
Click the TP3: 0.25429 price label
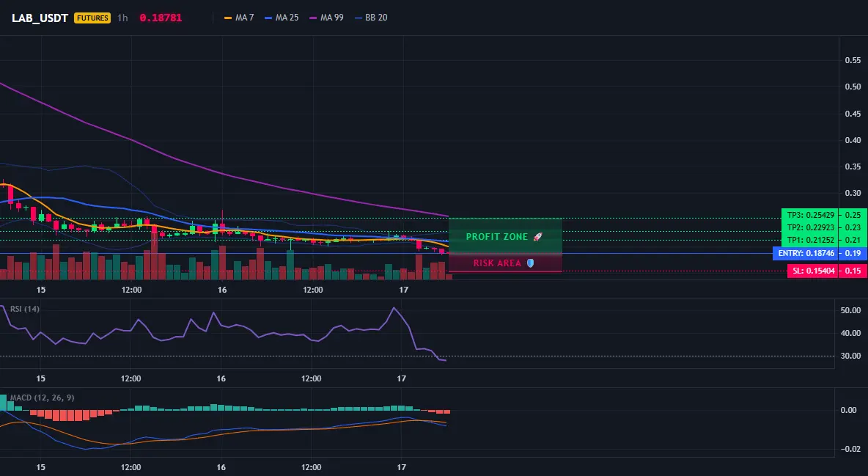tap(809, 215)
